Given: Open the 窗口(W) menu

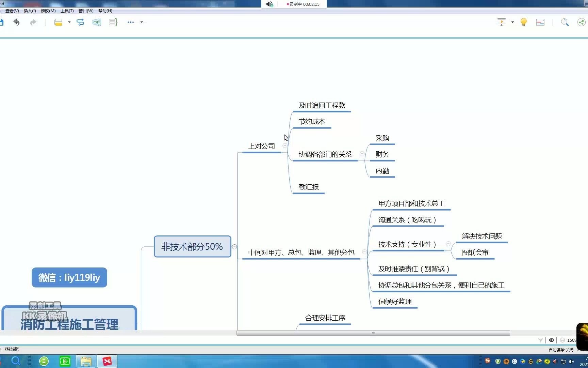Looking at the screenshot, I should [86, 11].
